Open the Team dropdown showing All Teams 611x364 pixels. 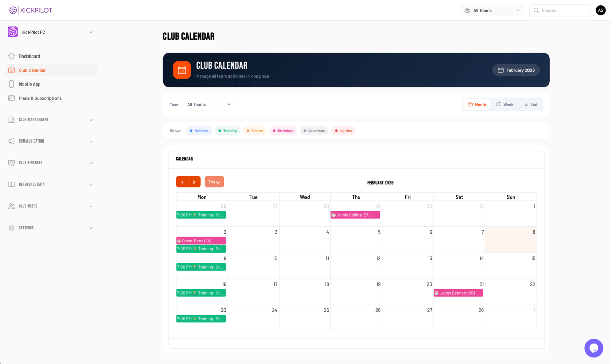pyautogui.click(x=209, y=104)
